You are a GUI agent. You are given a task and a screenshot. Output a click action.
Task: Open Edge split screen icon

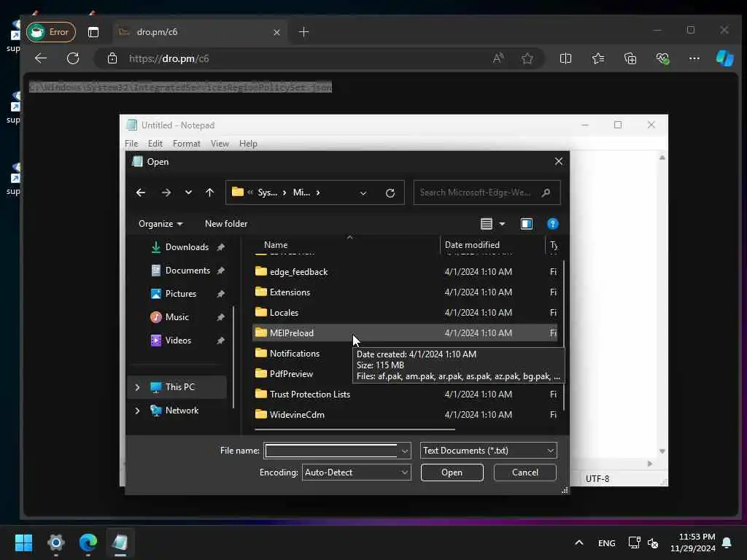pos(565,58)
